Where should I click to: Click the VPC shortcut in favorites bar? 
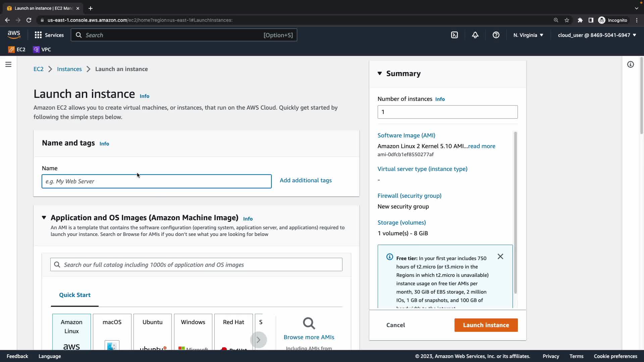point(42,49)
